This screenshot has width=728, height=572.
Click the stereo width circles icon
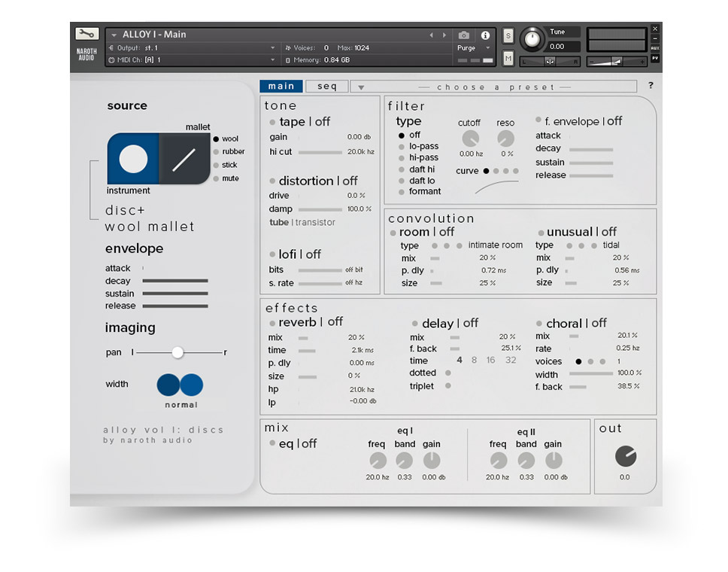[x=180, y=385]
